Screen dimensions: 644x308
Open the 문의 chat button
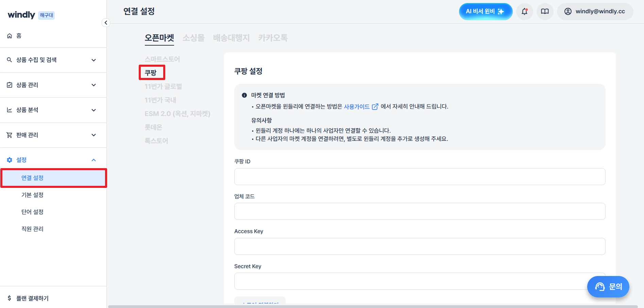tap(608, 287)
